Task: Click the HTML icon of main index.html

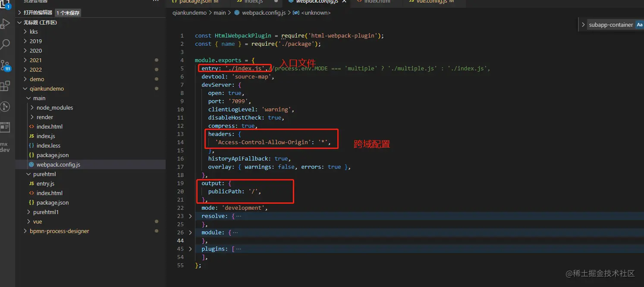Action: coord(31,127)
